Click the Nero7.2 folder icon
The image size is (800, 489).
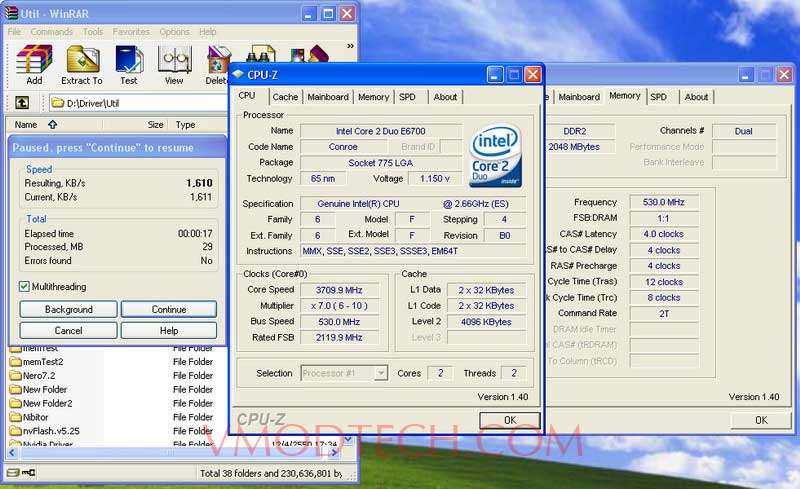coord(15,375)
